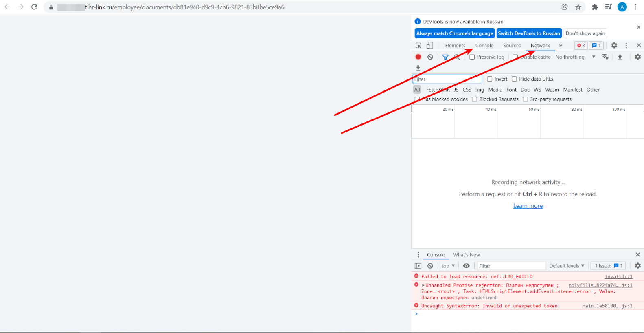The height and width of the screenshot is (333, 644).
Task: Open the polyfills source link
Action: pos(600,285)
